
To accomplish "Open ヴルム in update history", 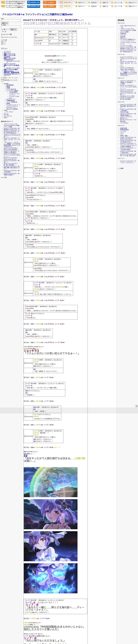I will point(122,133).
